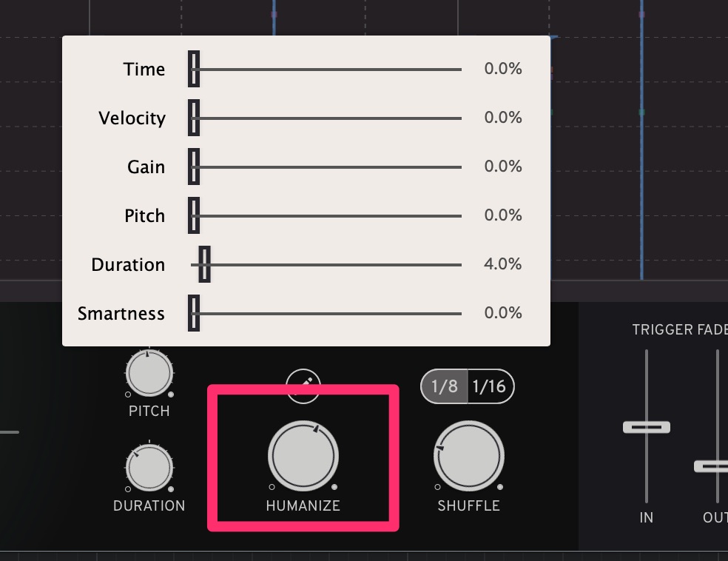Click the filled maximum dot under Shuffle knob
The width and height of the screenshot is (728, 561).
click(500, 487)
